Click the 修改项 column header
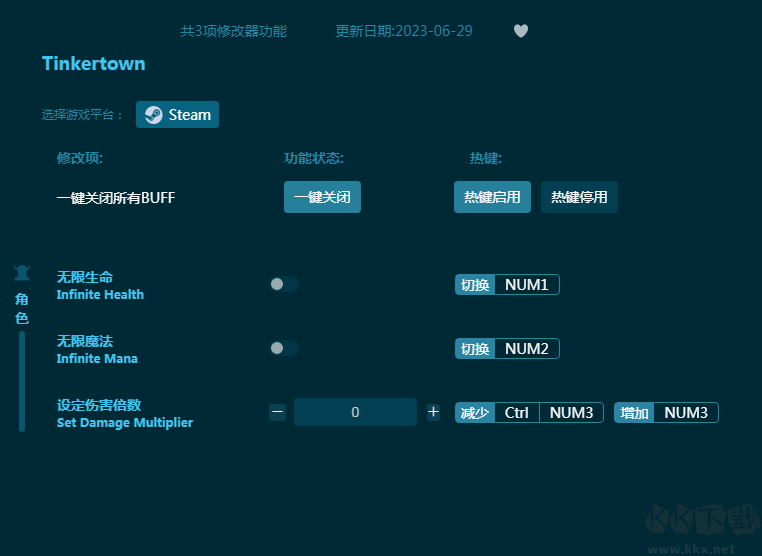762x556 pixels. [x=80, y=158]
